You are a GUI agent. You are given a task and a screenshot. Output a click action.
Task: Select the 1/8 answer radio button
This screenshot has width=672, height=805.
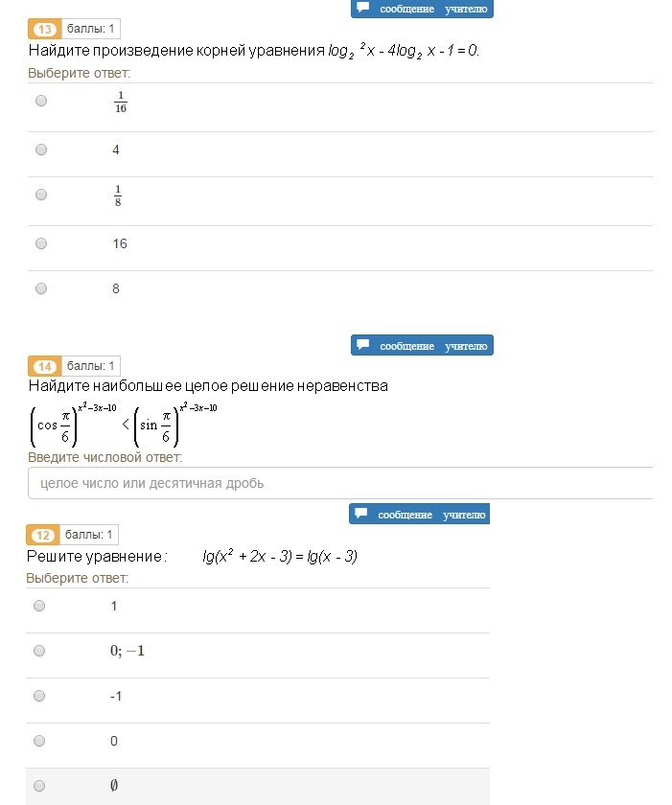tap(41, 195)
